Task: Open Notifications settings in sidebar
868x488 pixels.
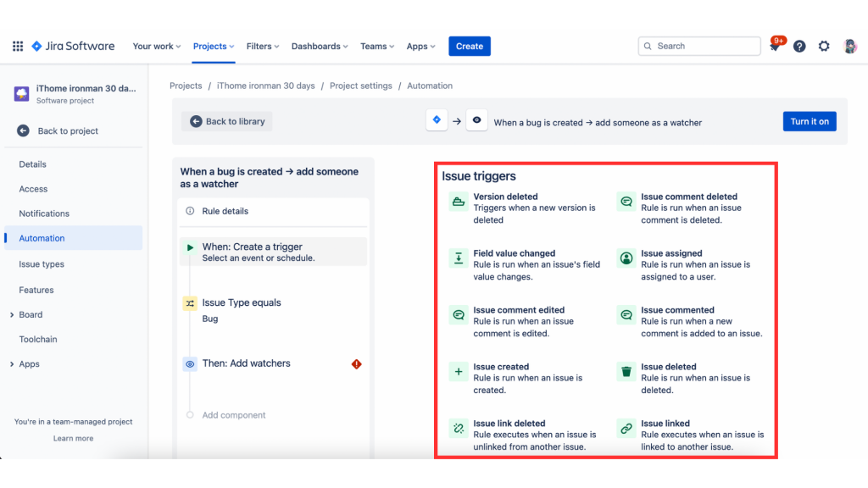Action: tap(44, 213)
